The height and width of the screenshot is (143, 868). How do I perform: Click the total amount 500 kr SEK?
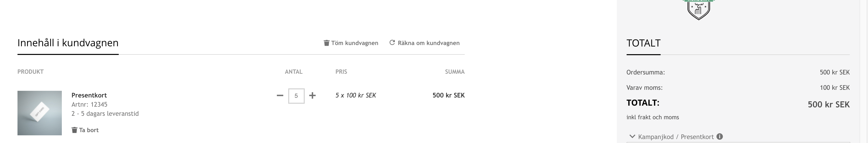click(828, 104)
